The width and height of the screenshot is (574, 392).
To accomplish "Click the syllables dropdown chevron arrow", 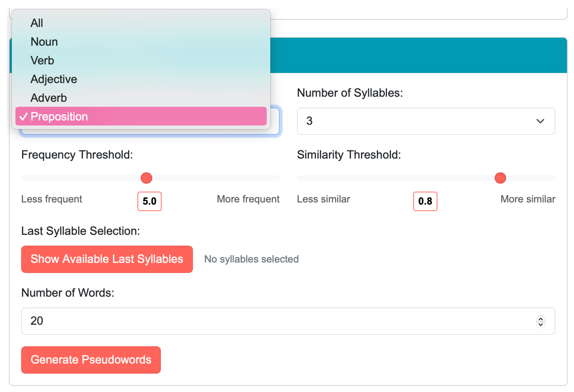I will [540, 121].
